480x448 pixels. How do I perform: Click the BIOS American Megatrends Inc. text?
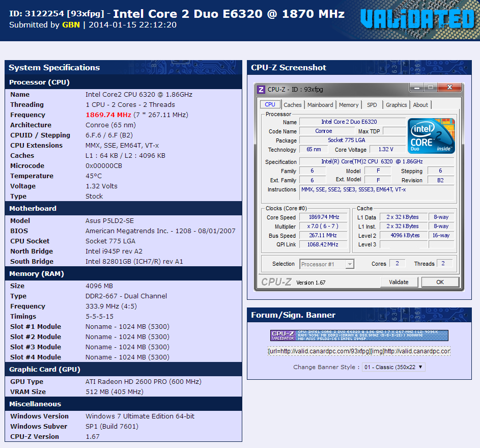160,231
